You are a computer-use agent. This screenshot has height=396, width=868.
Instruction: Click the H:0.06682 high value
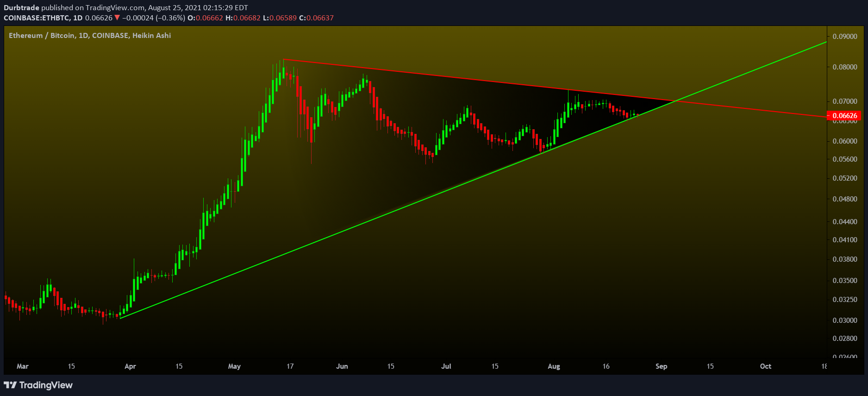pyautogui.click(x=243, y=18)
